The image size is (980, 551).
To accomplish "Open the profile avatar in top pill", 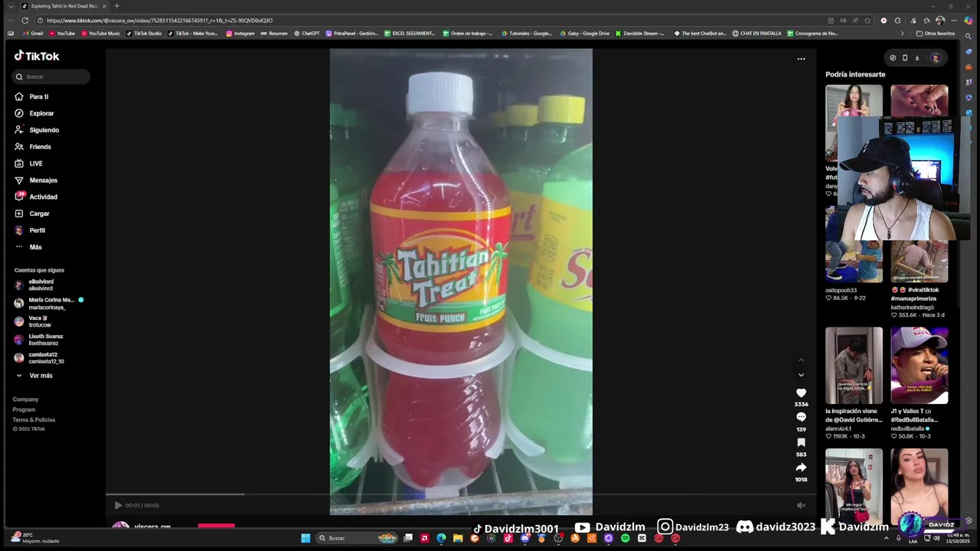I will tap(935, 58).
